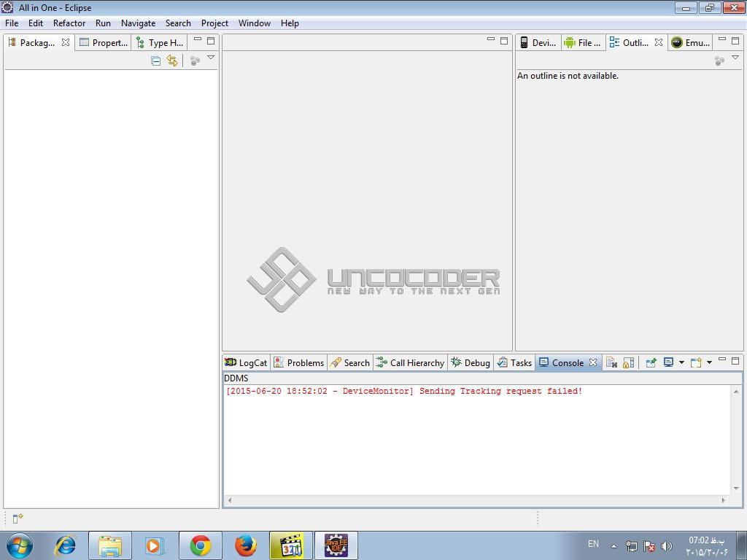The width and height of the screenshot is (747, 560).
Task: Open Firefox from the taskbar
Action: tap(245, 545)
